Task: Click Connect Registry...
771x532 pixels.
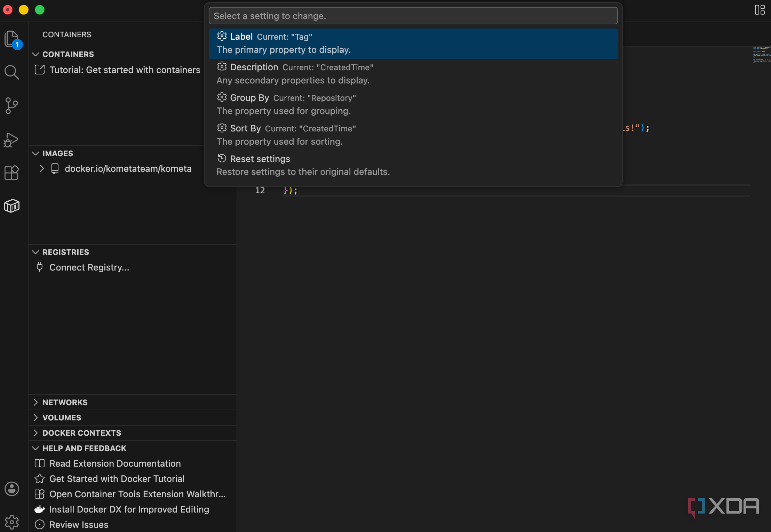Action: pos(89,267)
